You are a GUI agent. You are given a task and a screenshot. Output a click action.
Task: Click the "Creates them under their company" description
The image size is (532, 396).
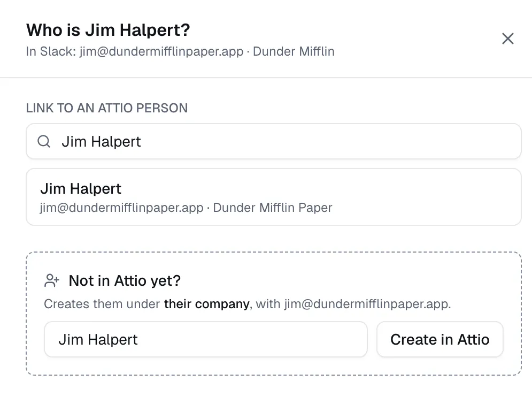click(248, 304)
